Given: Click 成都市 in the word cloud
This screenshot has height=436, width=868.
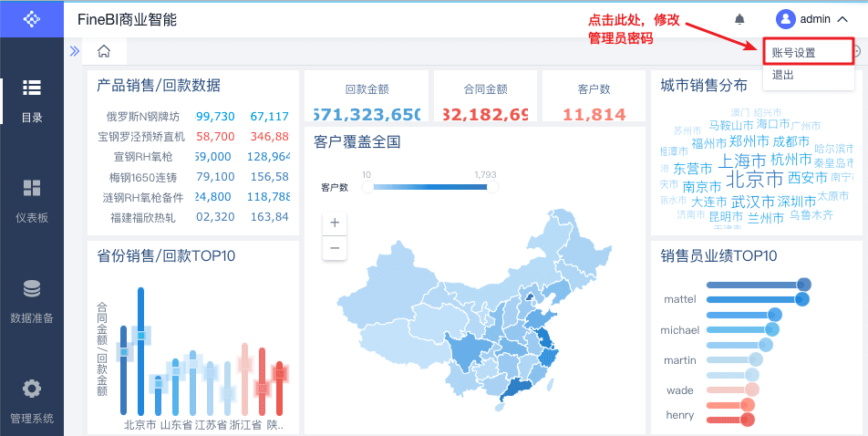Looking at the screenshot, I should 791,141.
